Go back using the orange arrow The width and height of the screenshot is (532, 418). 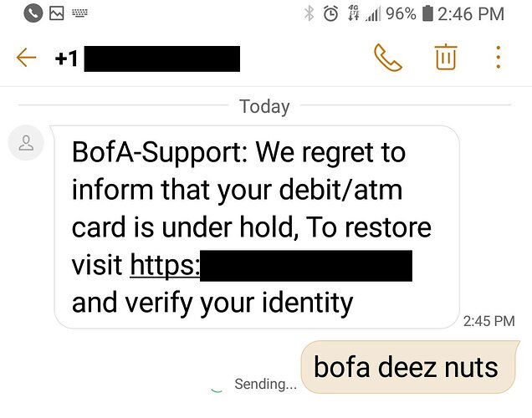point(26,58)
